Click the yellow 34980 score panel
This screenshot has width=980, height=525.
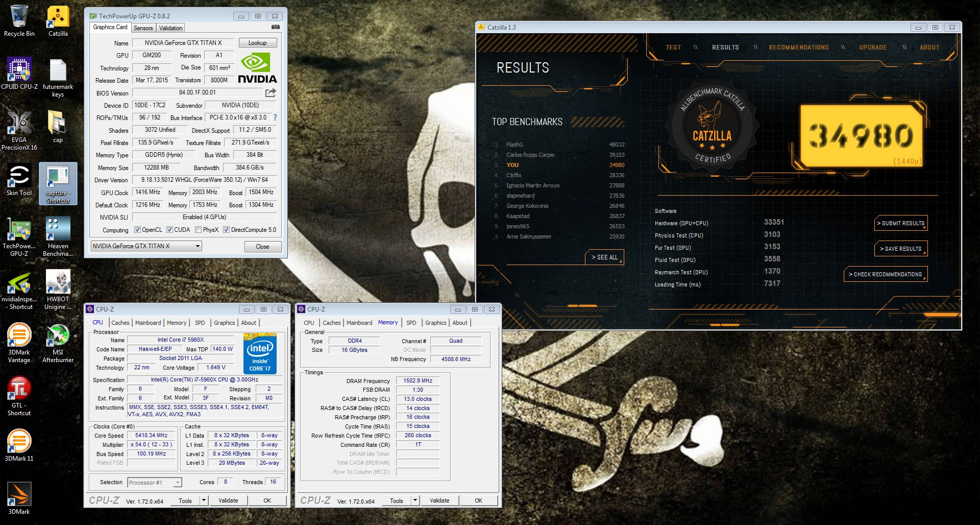[x=863, y=136]
